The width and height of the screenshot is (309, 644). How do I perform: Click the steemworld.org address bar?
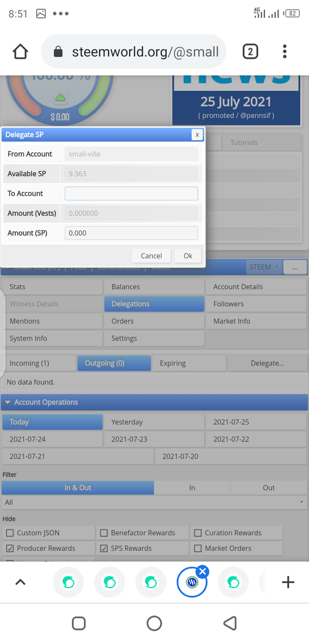[134, 51]
